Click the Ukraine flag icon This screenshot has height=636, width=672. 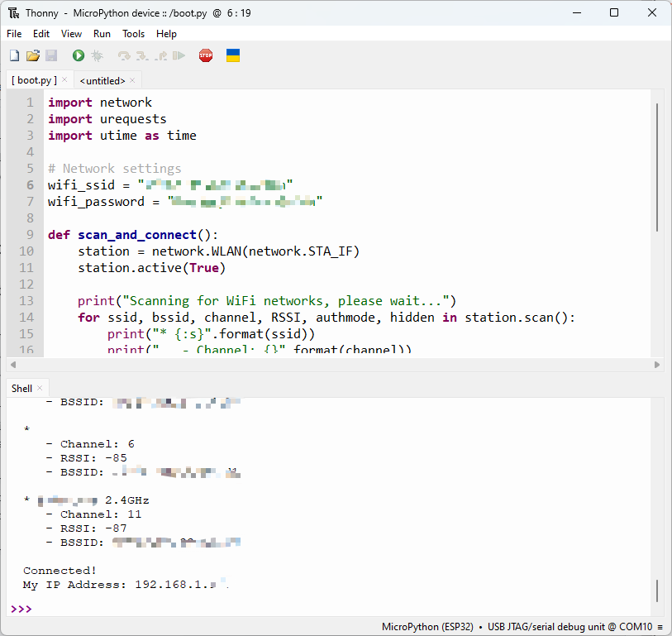(233, 55)
